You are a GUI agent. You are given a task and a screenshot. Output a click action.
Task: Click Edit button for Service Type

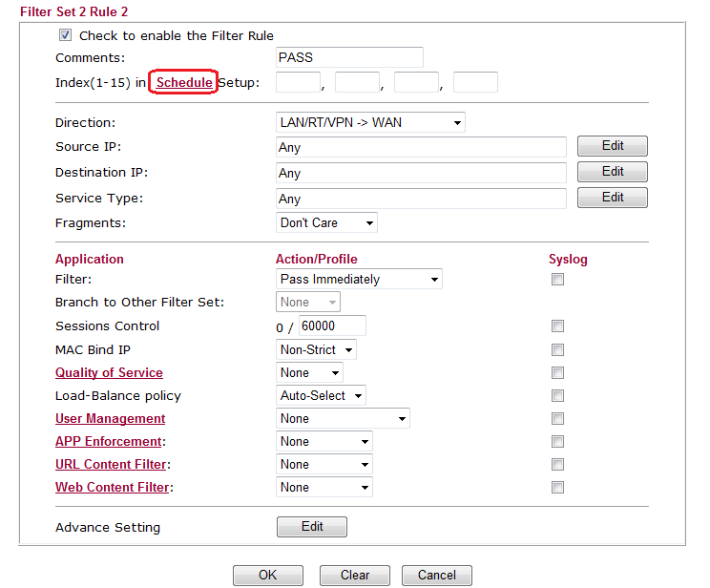pyautogui.click(x=613, y=198)
